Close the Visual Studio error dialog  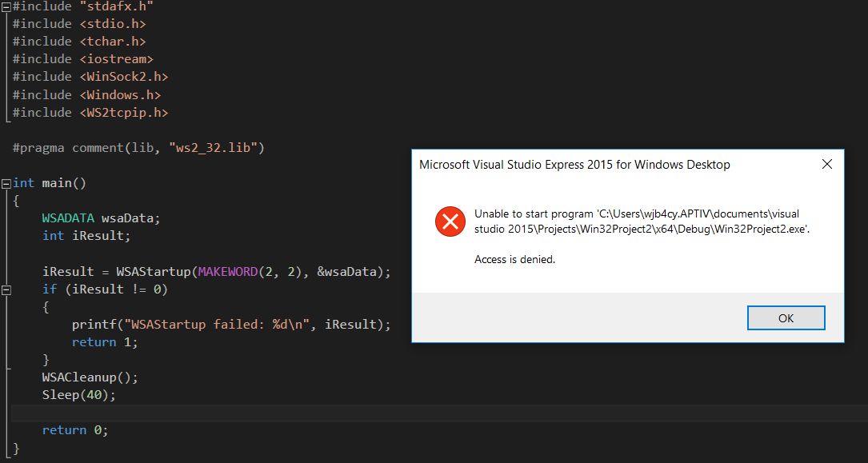click(x=827, y=165)
